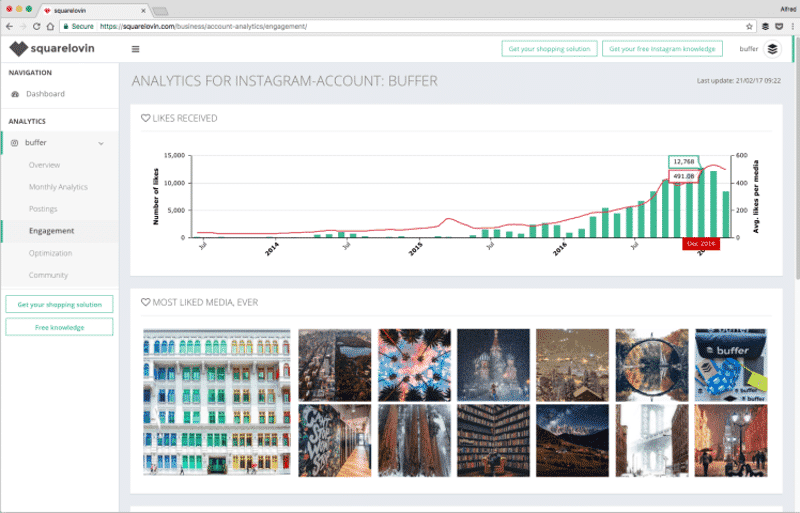Viewport: 800px width, 513px height.
Task: Open the snowy bridge street photo
Action: point(652,441)
